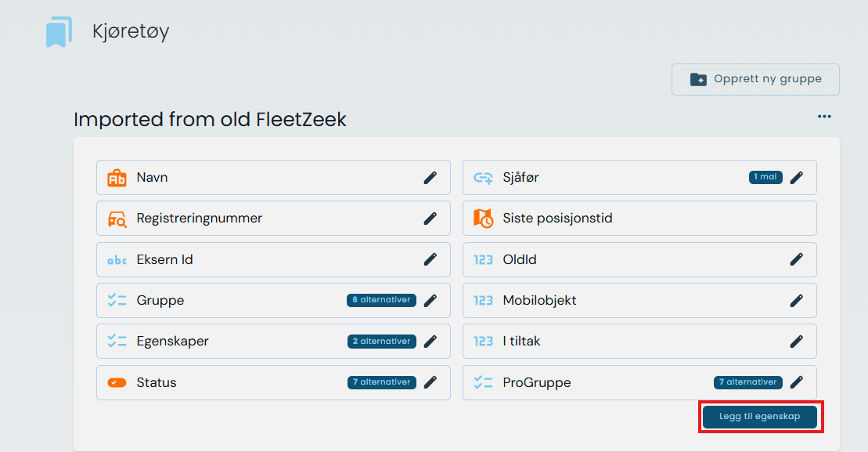Click the pencil icon for ProGruppe
This screenshot has height=452, width=868.
point(796,382)
